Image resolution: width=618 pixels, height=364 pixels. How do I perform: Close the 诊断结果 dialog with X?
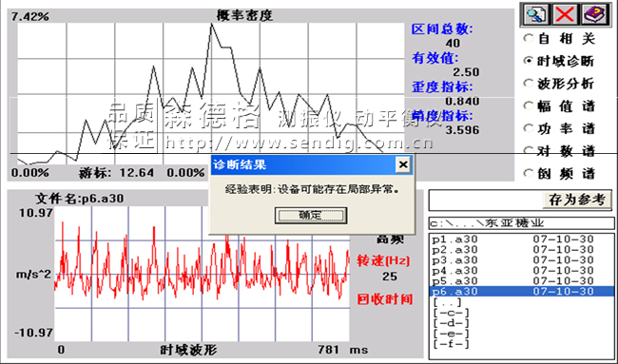pos(403,164)
